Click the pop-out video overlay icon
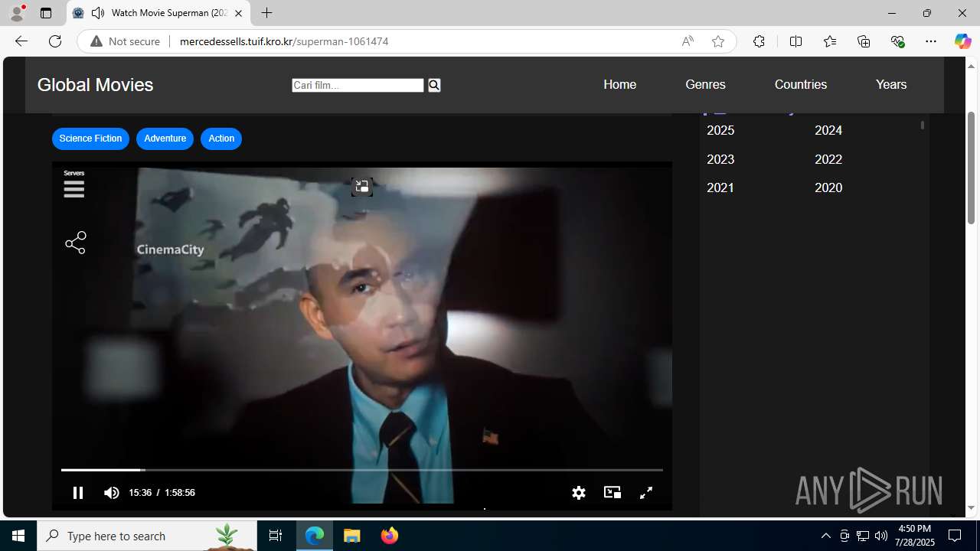The width and height of the screenshot is (980, 551). point(361,187)
